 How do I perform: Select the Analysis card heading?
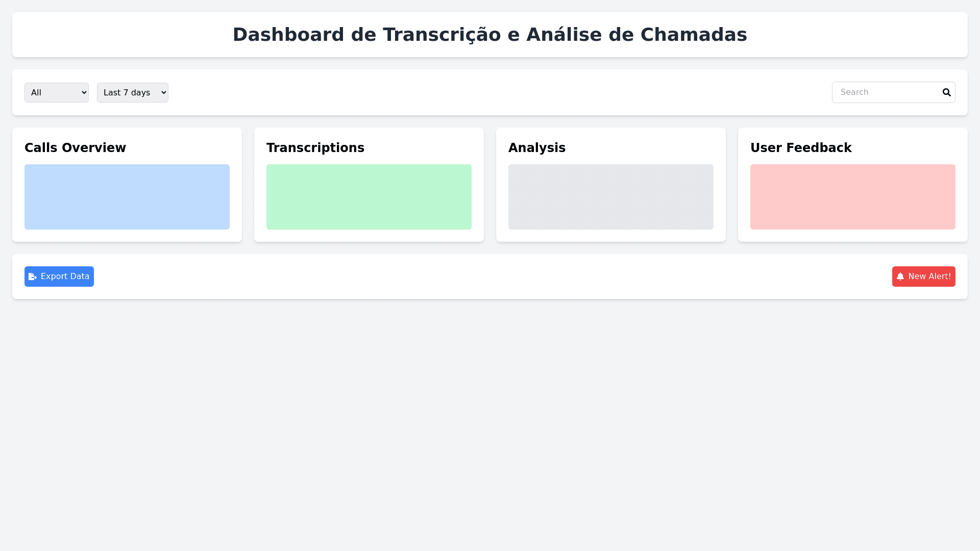pos(536,148)
